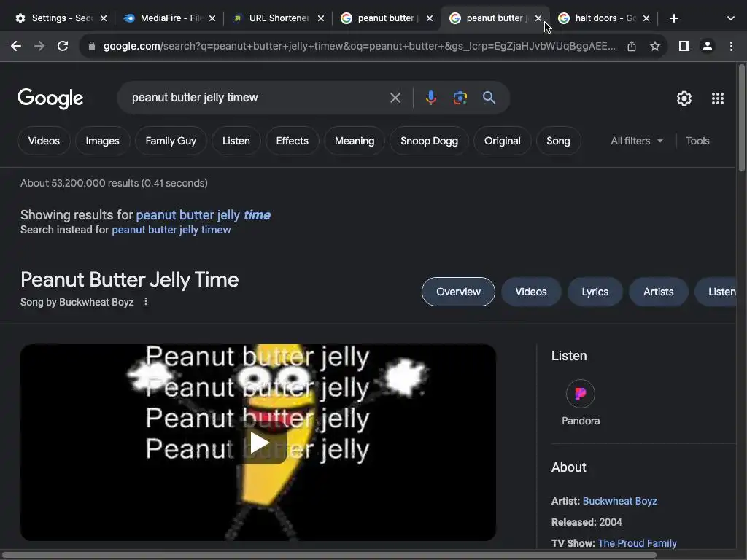Screen dimensions: 747x560
Task: Select the Listen filter chip
Action: click(236, 141)
